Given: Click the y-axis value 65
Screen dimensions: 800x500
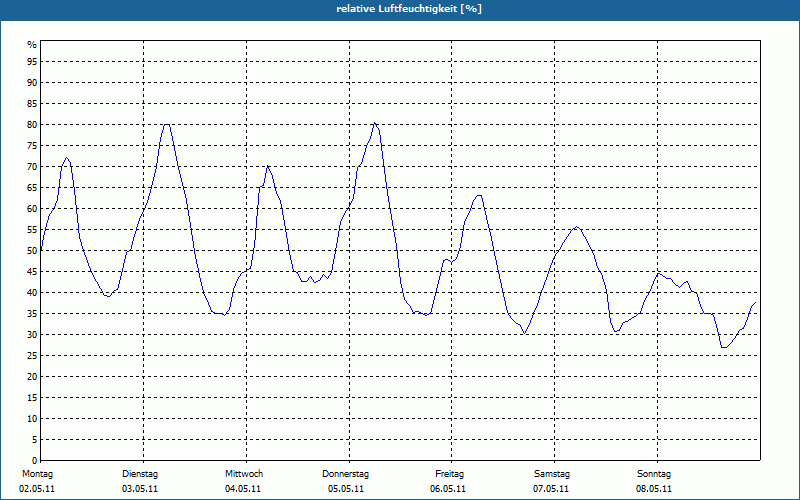Looking at the screenshot, I should point(32,188).
